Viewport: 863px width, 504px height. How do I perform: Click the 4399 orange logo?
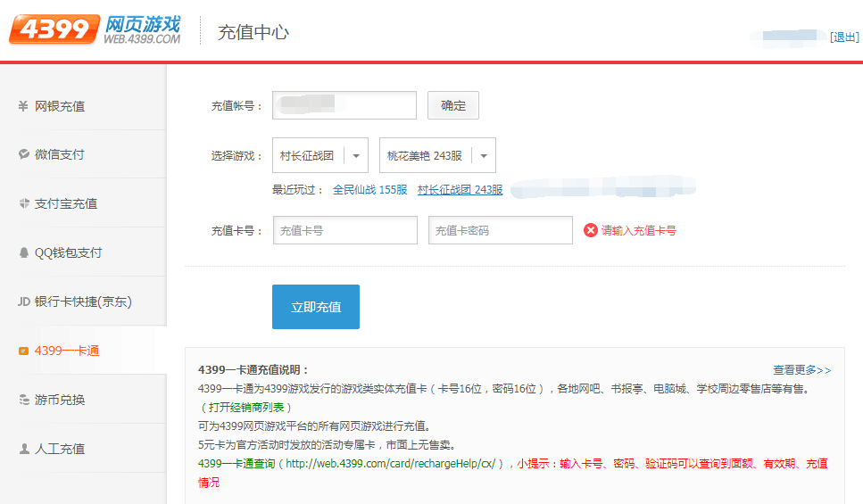pyautogui.click(x=54, y=29)
